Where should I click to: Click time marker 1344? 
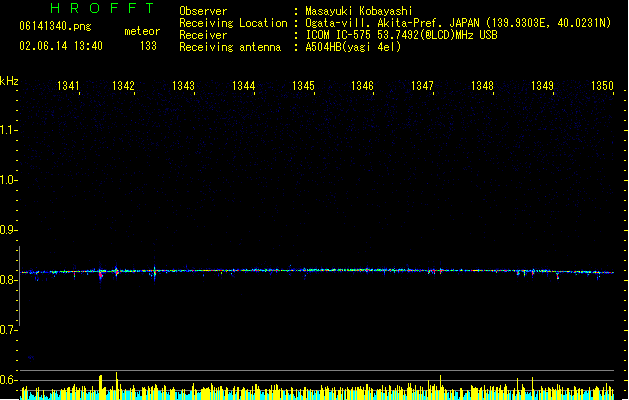(x=243, y=86)
